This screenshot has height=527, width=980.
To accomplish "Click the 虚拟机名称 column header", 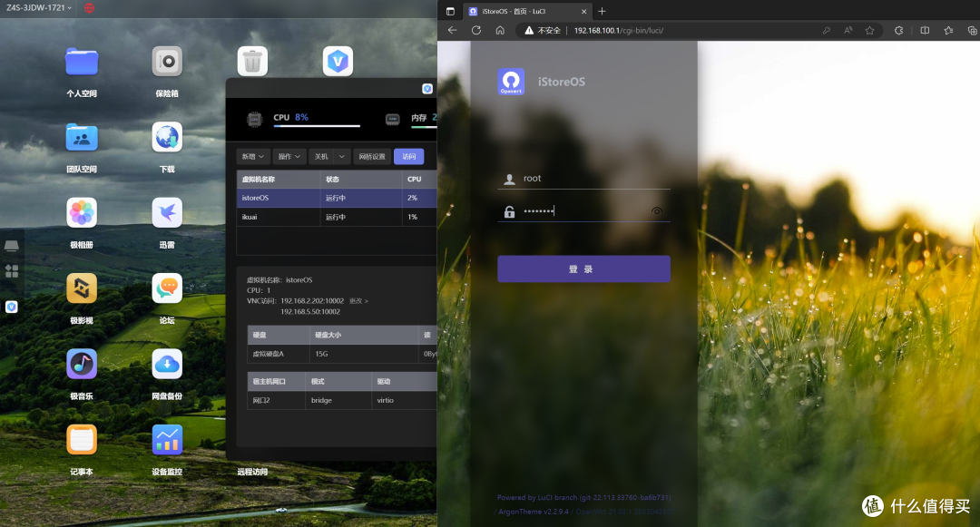I will (279, 180).
